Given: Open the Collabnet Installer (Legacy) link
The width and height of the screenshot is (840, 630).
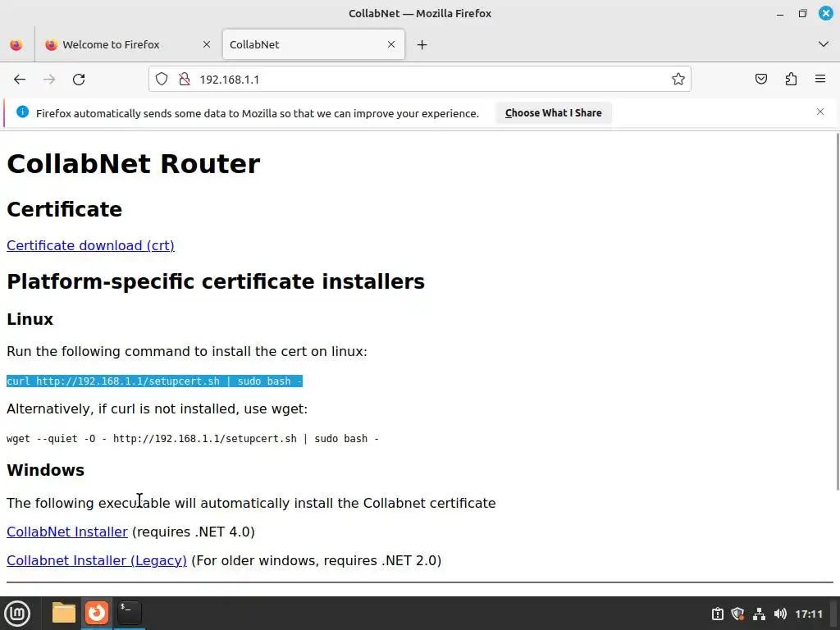Looking at the screenshot, I should point(97,560).
